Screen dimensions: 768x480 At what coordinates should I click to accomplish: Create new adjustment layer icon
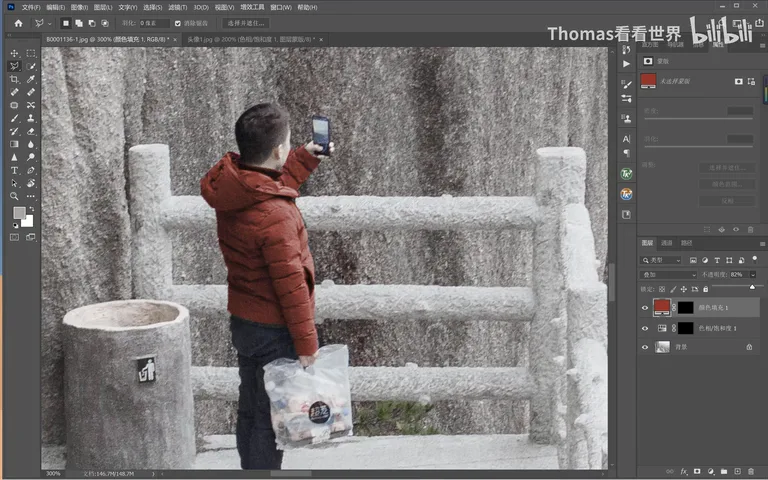pyautogui.click(x=711, y=471)
